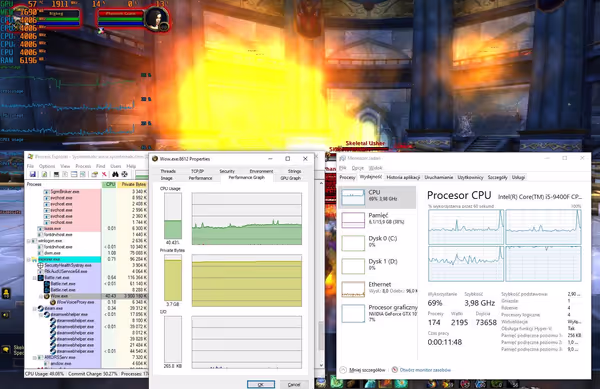Open the Procesy tab in Task Manager

pyautogui.click(x=347, y=177)
